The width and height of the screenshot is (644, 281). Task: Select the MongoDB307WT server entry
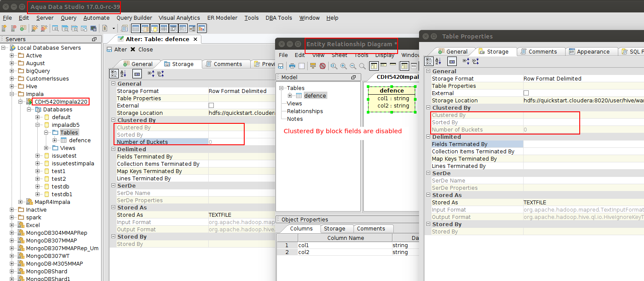[48, 256]
